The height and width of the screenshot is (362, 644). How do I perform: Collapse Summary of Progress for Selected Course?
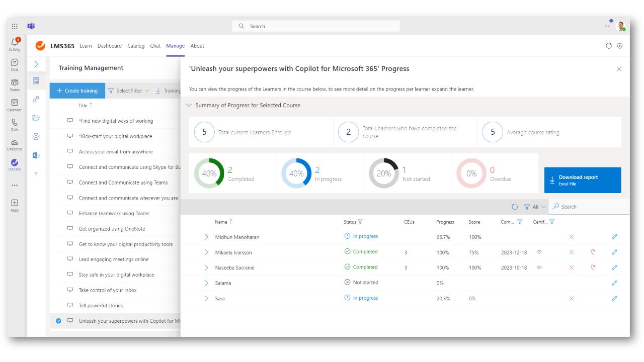click(189, 106)
